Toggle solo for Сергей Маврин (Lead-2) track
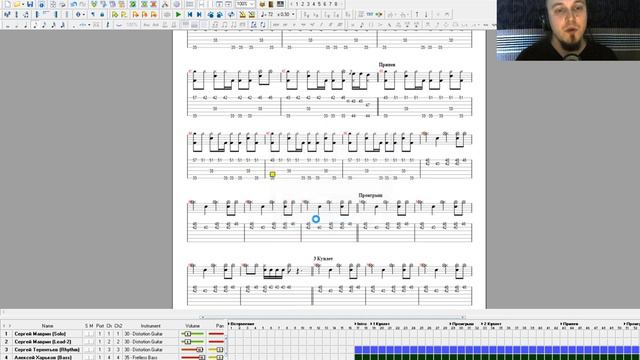Image resolution: width=640 pixels, height=360 pixels. 87,342
